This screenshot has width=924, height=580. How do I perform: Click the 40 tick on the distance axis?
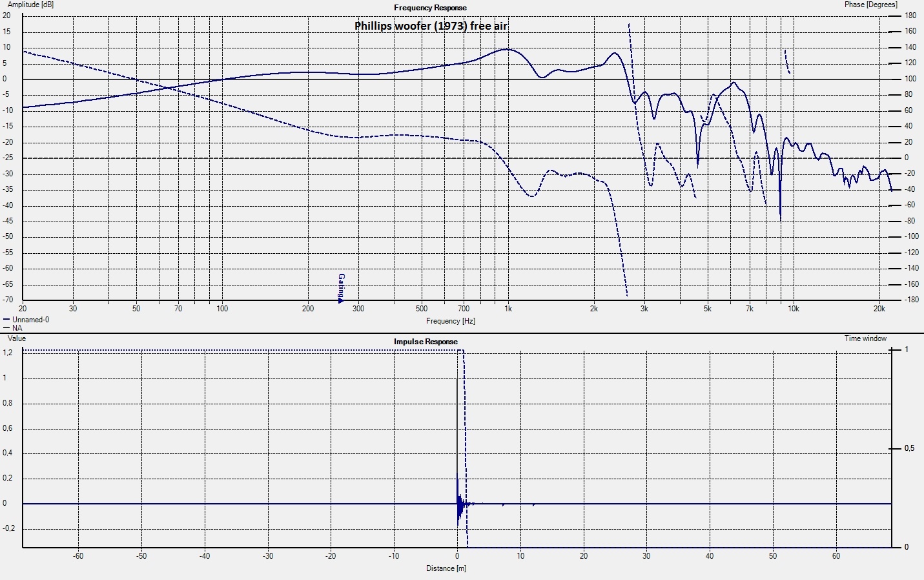pos(710,556)
